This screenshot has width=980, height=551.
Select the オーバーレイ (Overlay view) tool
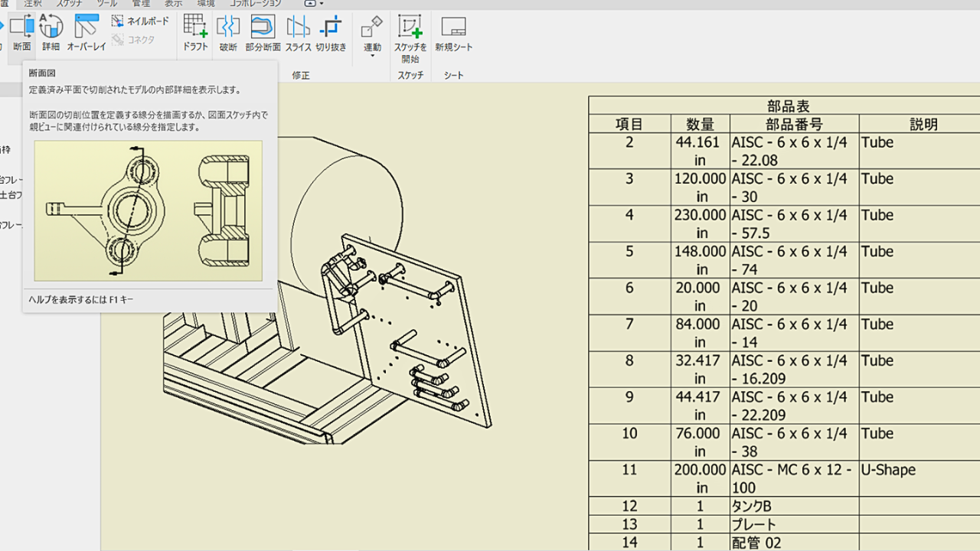pyautogui.click(x=87, y=34)
